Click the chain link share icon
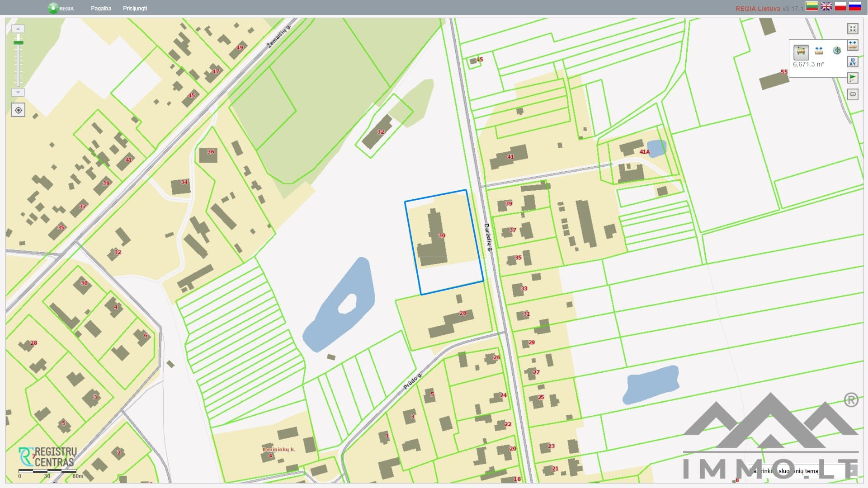868x488 pixels. (853, 94)
